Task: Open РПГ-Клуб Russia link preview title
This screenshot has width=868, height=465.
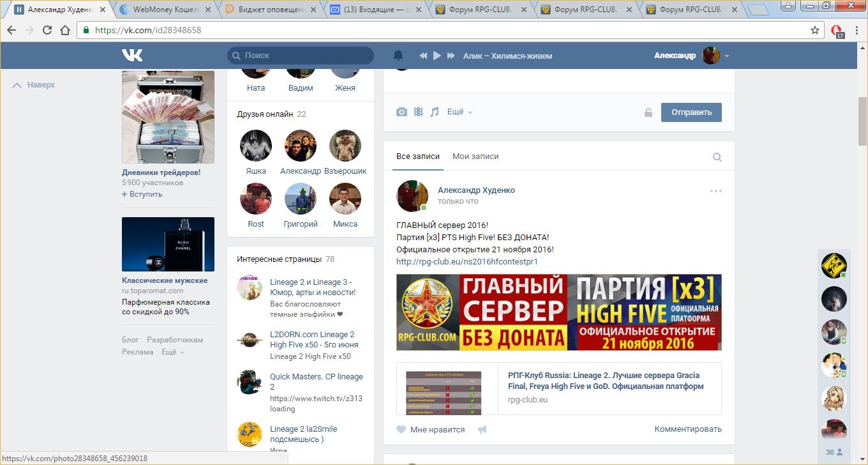Action: point(604,381)
